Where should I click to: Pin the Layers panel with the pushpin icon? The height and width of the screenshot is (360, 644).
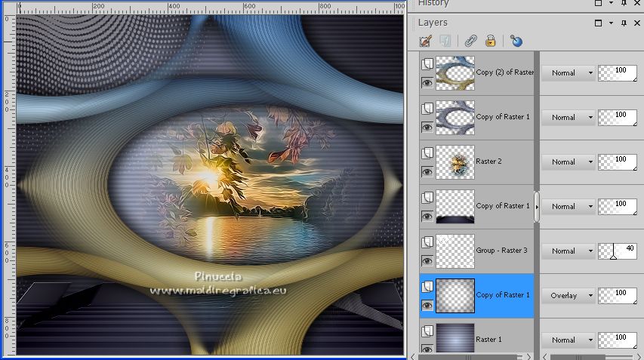624,23
